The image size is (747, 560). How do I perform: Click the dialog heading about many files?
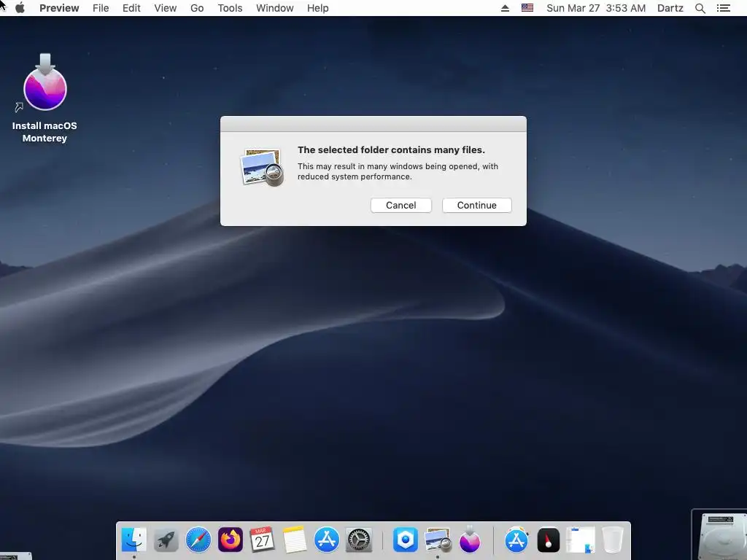point(391,149)
